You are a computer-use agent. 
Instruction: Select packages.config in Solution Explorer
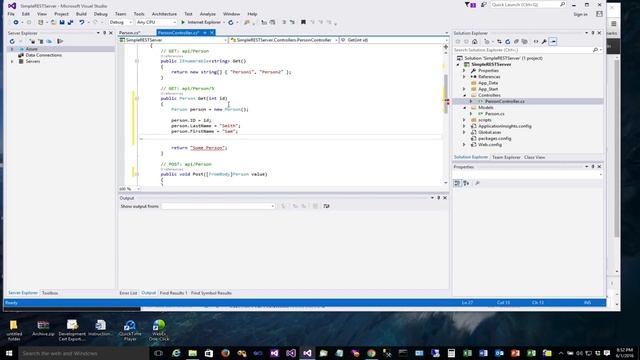pos(494,138)
